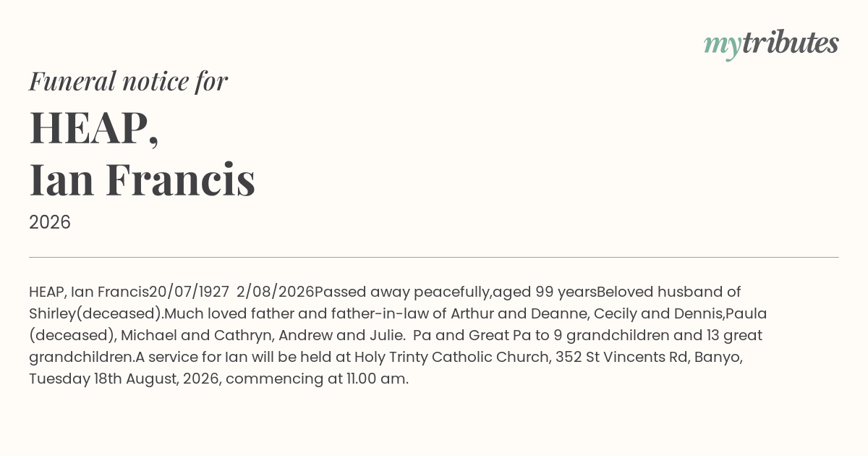Click the "Funeral notice for" heading
The width and height of the screenshot is (868, 456).
point(128,81)
